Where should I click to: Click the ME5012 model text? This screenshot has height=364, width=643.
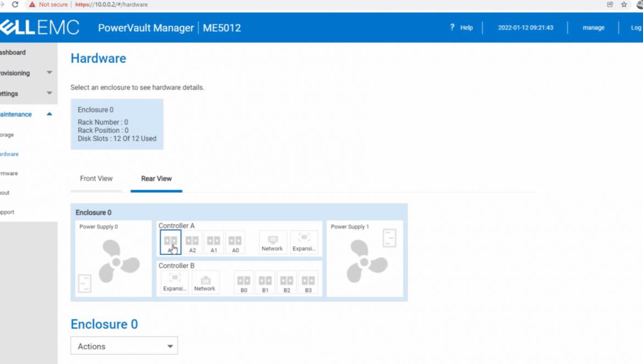(222, 28)
